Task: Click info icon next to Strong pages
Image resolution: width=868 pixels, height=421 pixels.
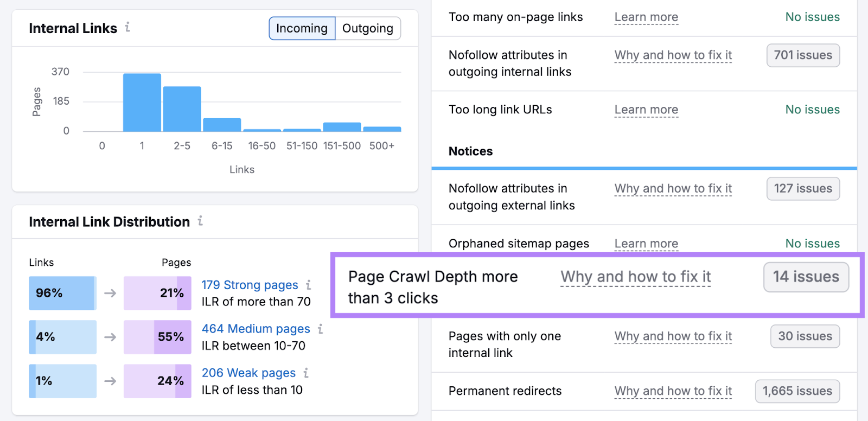Action: [x=308, y=285]
